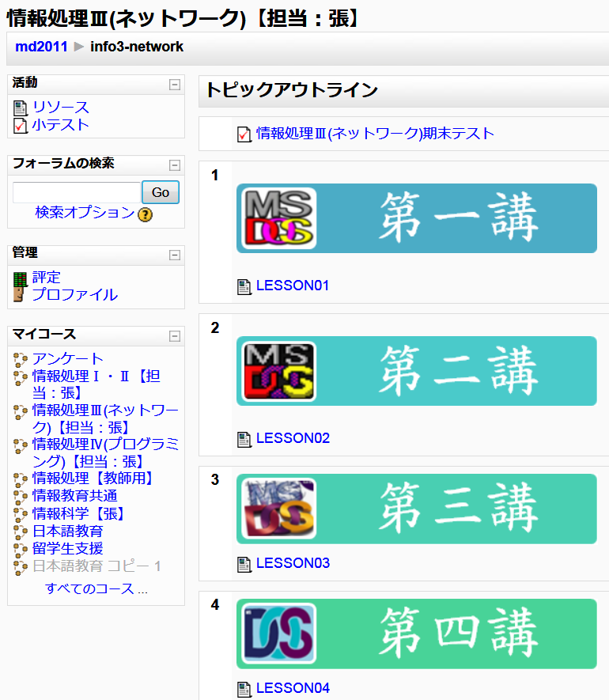
Task: Click the 評定 grades grid icon
Action: click(20, 279)
